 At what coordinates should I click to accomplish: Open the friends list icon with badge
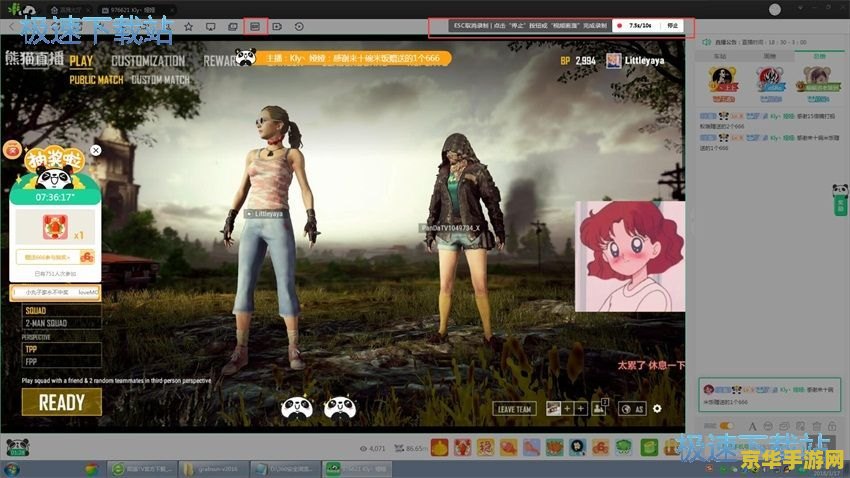600,408
